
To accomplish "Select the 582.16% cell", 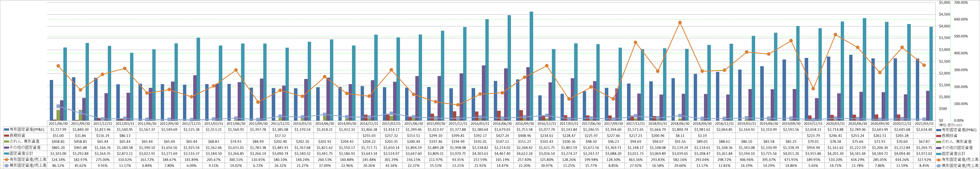I will point(680,160).
